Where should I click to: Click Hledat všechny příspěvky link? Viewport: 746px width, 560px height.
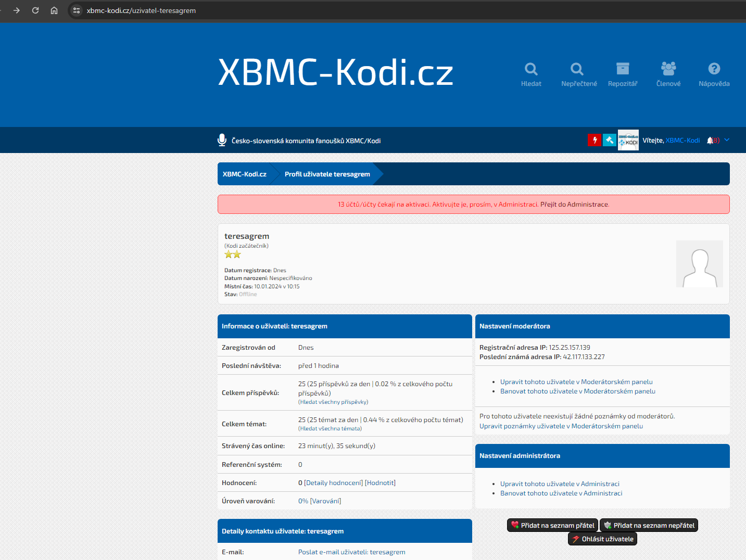tap(333, 402)
